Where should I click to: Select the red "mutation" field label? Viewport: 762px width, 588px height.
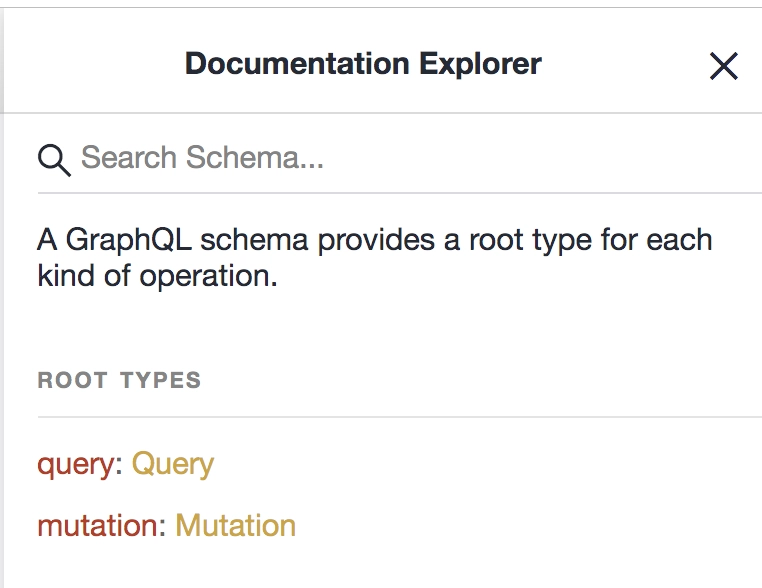[x=98, y=526]
